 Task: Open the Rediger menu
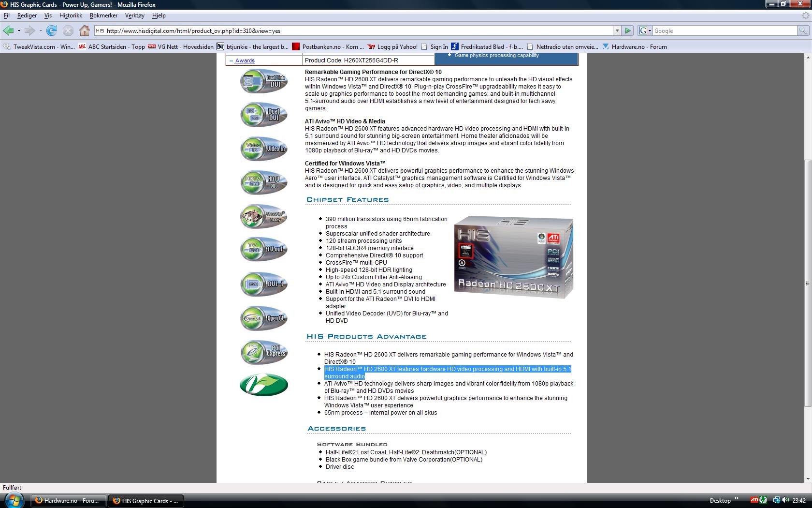(x=27, y=15)
